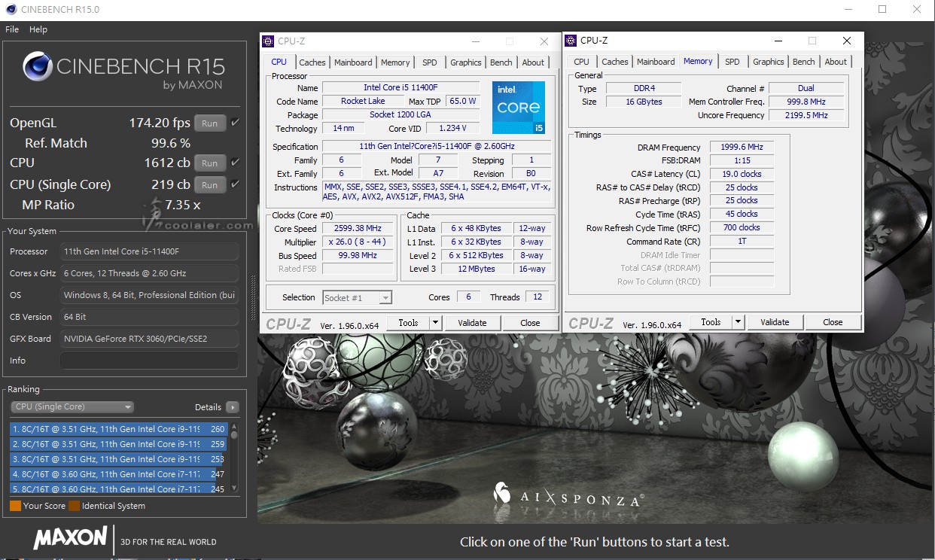The width and height of the screenshot is (935, 560).
Task: Select ranking entry 3 with score 253
Action: 119,459
